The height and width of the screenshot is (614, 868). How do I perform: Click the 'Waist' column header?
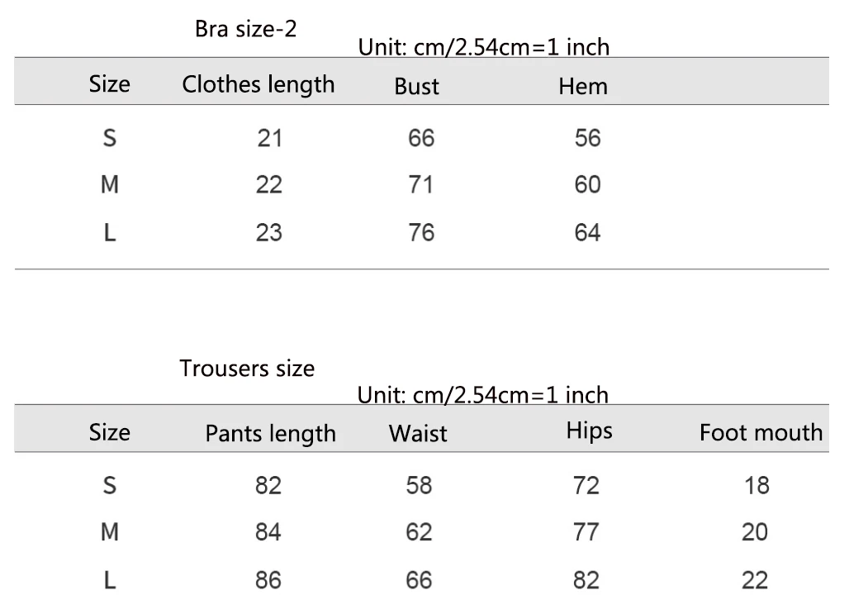tap(418, 433)
